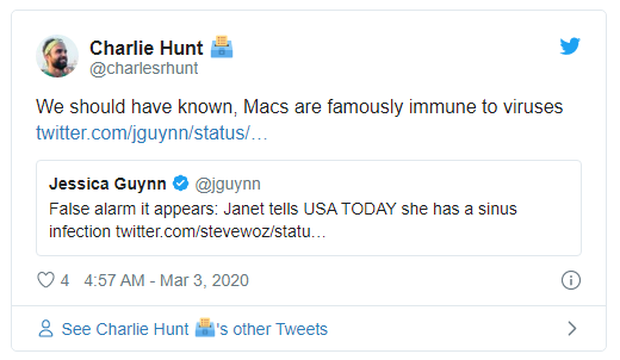Expand other tweets with the right chevron
The width and height of the screenshot is (620, 360).
572,329
